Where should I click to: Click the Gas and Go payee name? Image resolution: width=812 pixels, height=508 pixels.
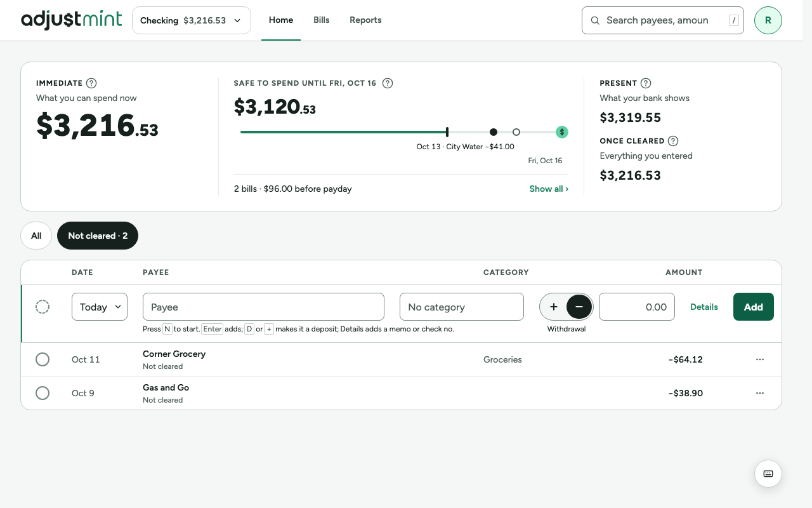tap(166, 387)
